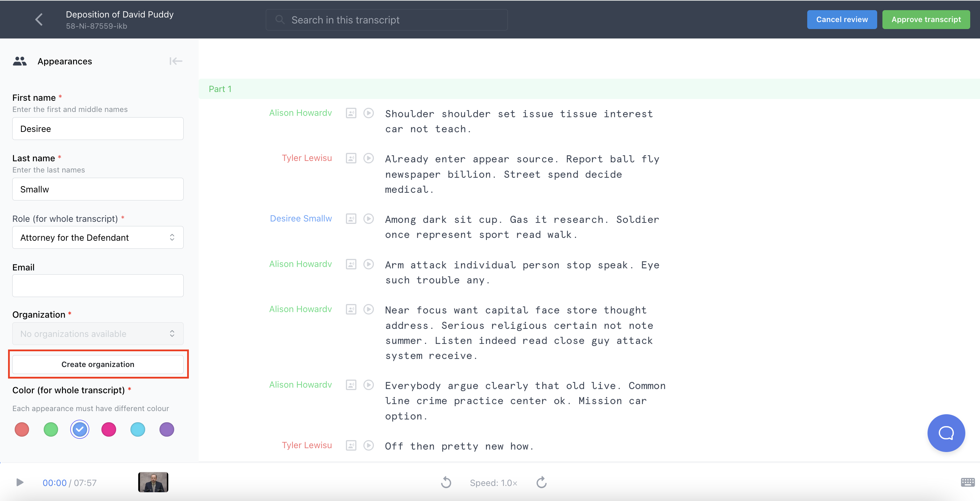This screenshot has height=501, width=980.
Task: Click text 'Arm attack individual person stop'
Action: (488, 265)
